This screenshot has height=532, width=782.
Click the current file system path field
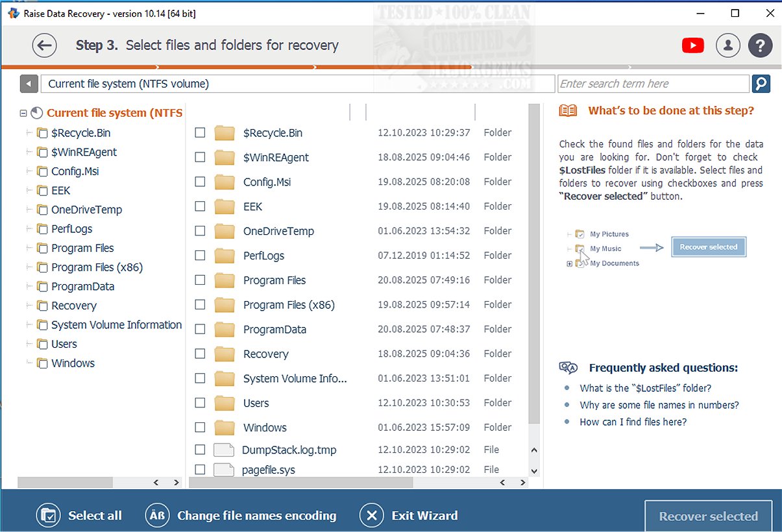[x=298, y=84]
